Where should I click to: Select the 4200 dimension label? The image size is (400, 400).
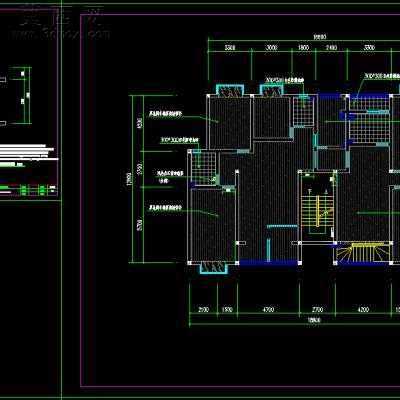[x=363, y=310]
